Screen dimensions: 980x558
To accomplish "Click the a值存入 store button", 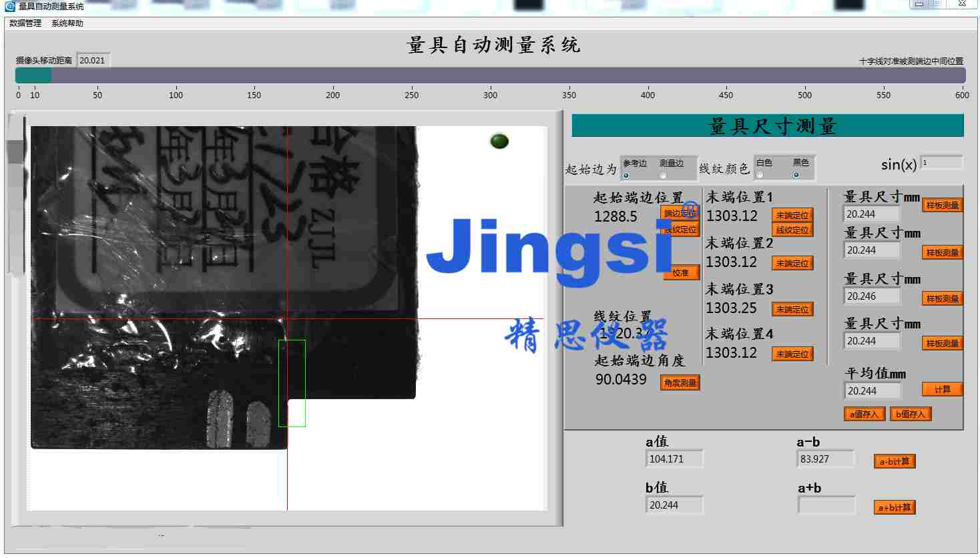I will 864,413.
